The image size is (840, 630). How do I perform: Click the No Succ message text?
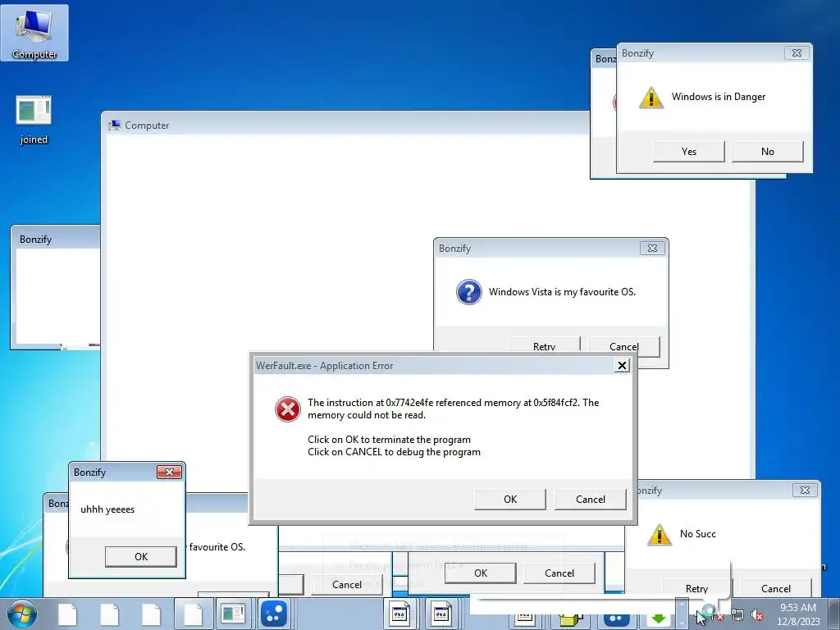pyautogui.click(x=697, y=533)
